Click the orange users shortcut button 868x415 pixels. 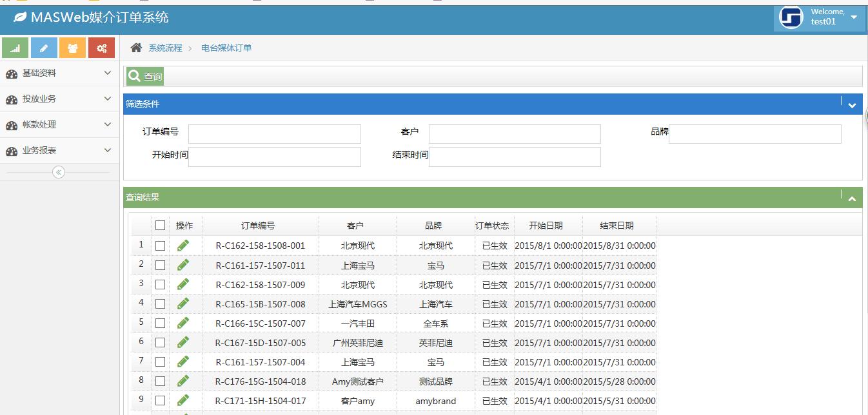[72, 48]
